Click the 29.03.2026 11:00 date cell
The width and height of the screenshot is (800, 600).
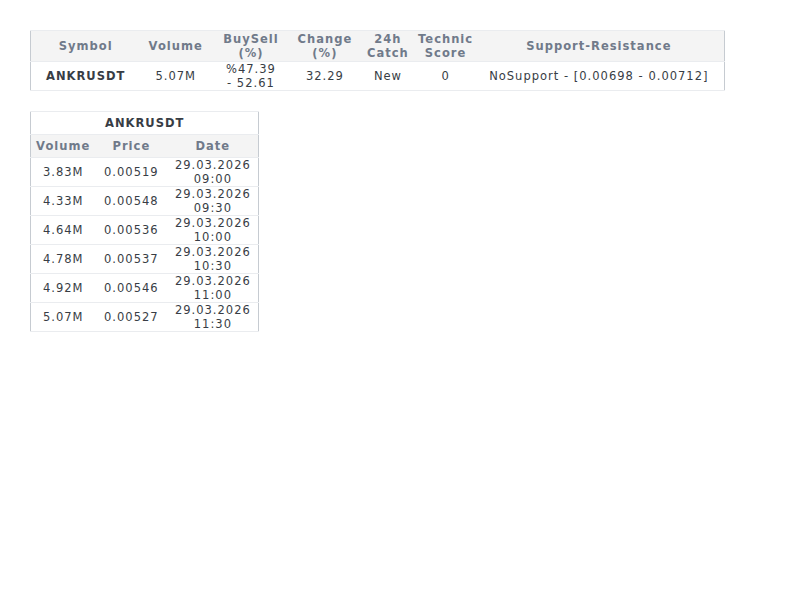212,288
